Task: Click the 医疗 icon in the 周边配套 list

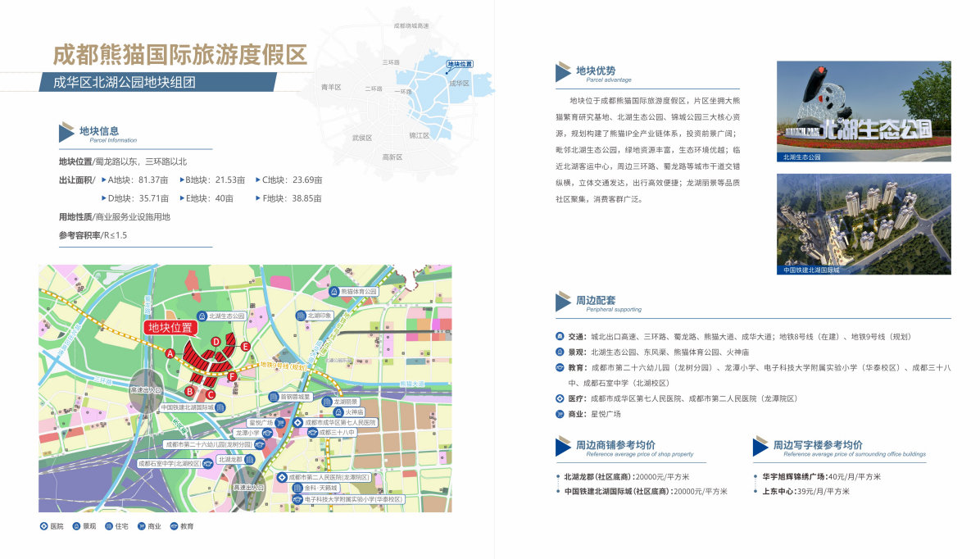Action: 560,398
